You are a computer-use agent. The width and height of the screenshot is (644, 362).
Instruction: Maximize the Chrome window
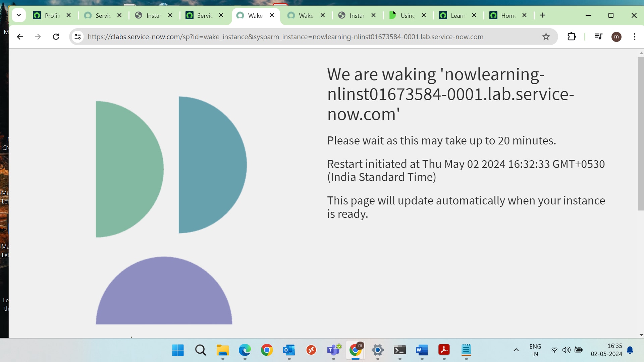(x=611, y=15)
